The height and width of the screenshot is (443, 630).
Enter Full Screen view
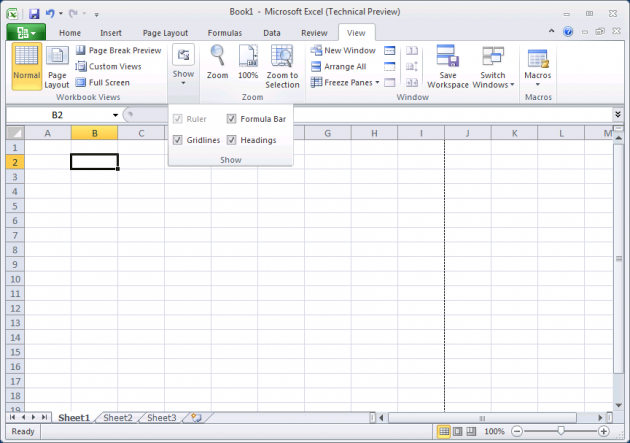(x=103, y=82)
